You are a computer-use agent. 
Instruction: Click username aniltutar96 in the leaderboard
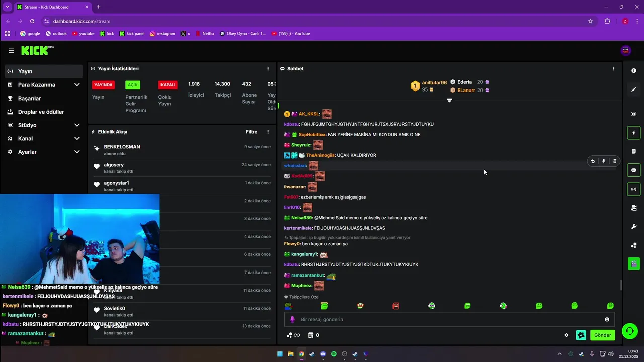pos(434,82)
